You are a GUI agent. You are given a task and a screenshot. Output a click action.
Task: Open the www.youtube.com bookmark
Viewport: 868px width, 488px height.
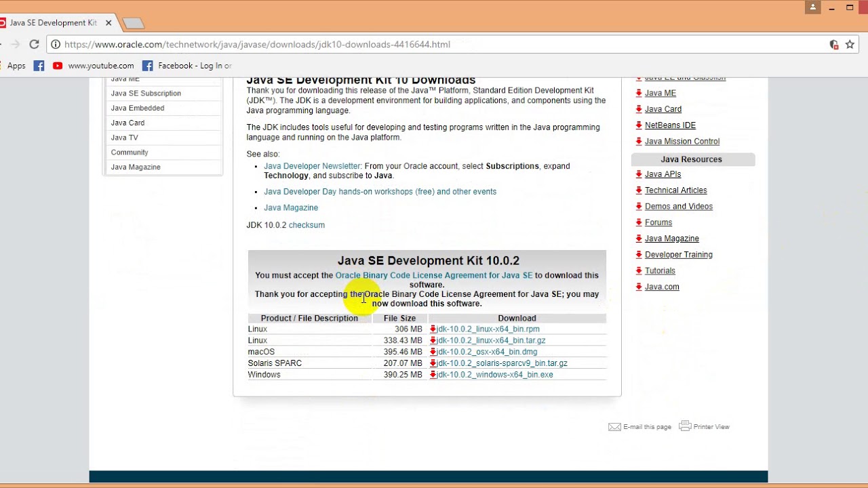pos(94,66)
